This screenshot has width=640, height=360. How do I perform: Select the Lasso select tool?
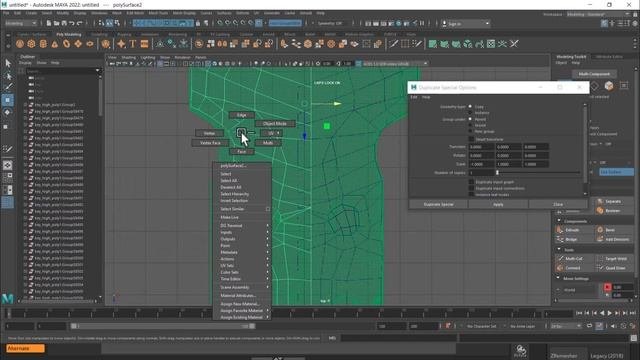(x=8, y=76)
